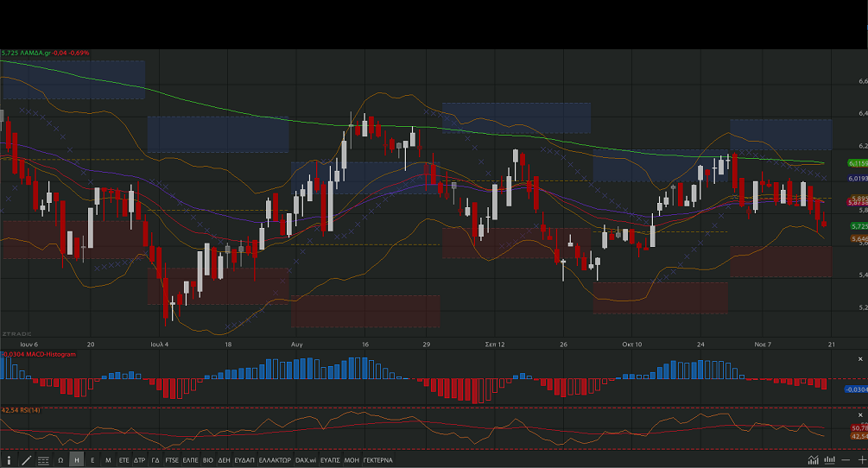
Task: Open the ΕΥΑΠΣ symbol chart
Action: [330, 460]
